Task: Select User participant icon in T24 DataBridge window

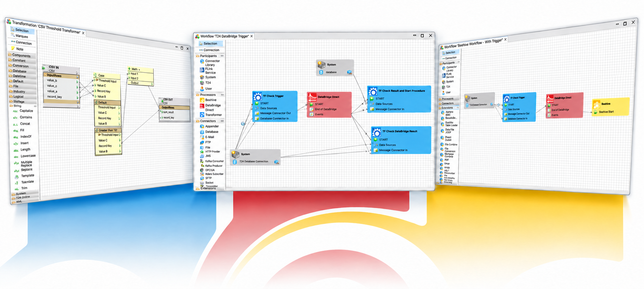Action: [x=202, y=89]
